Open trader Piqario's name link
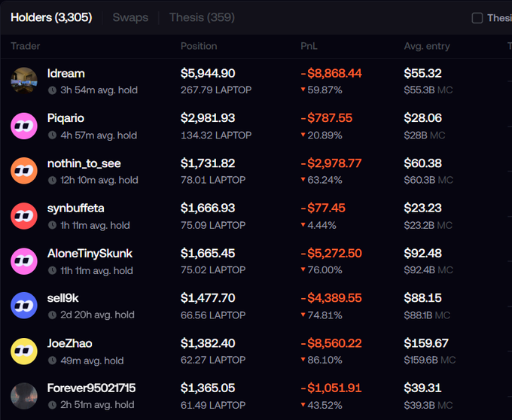Viewport: 512px width, 420px height. (x=66, y=118)
